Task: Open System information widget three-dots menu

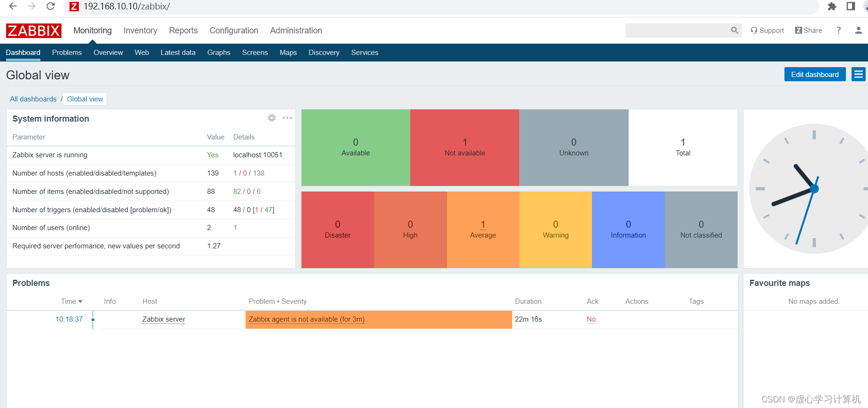Action: click(287, 118)
